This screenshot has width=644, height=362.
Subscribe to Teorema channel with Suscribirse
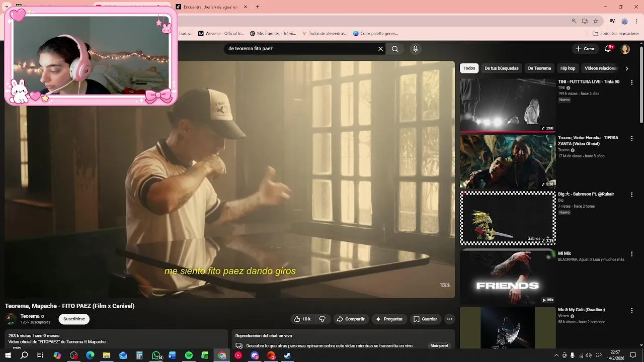pyautogui.click(x=74, y=319)
